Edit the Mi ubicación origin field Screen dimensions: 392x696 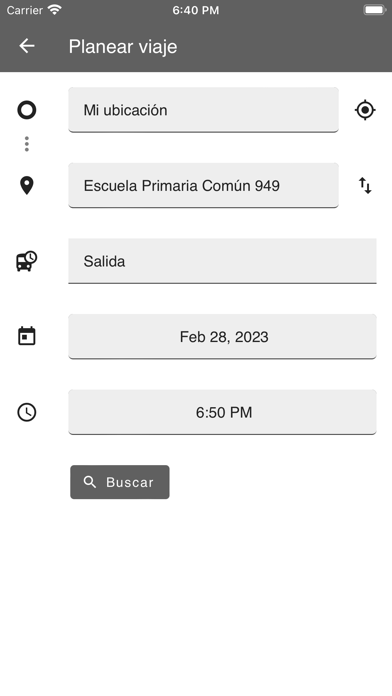pyautogui.click(x=203, y=110)
